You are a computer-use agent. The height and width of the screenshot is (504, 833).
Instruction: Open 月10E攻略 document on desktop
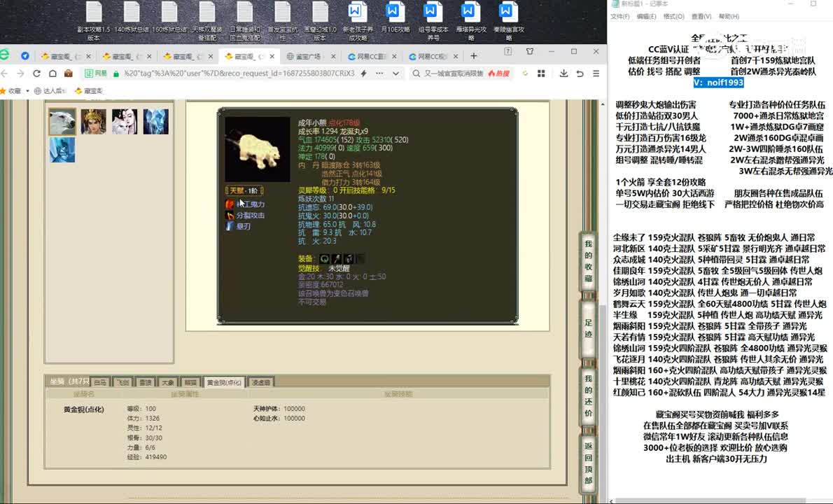click(395, 18)
